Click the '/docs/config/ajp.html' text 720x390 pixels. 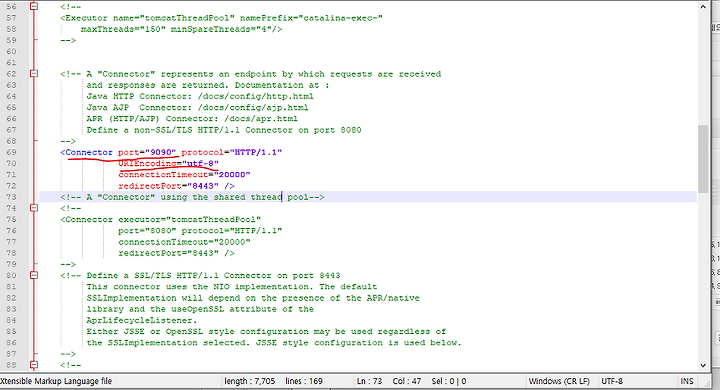click(x=253, y=107)
